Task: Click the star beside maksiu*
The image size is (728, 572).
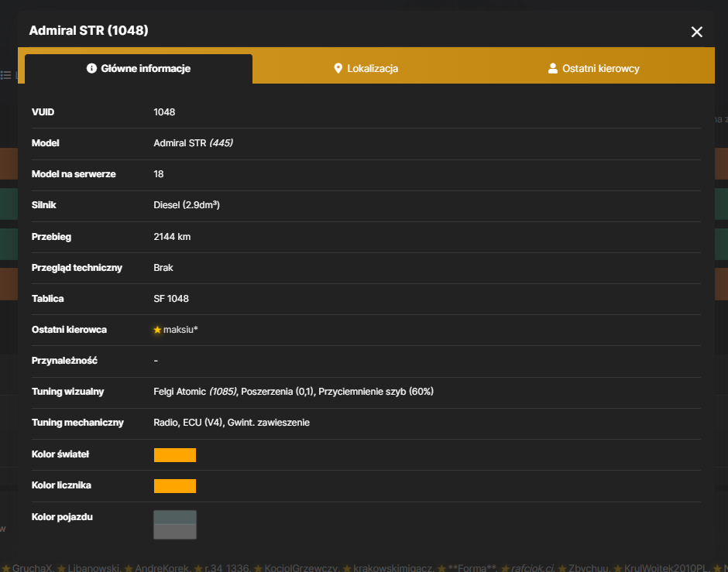Action: click(x=157, y=330)
